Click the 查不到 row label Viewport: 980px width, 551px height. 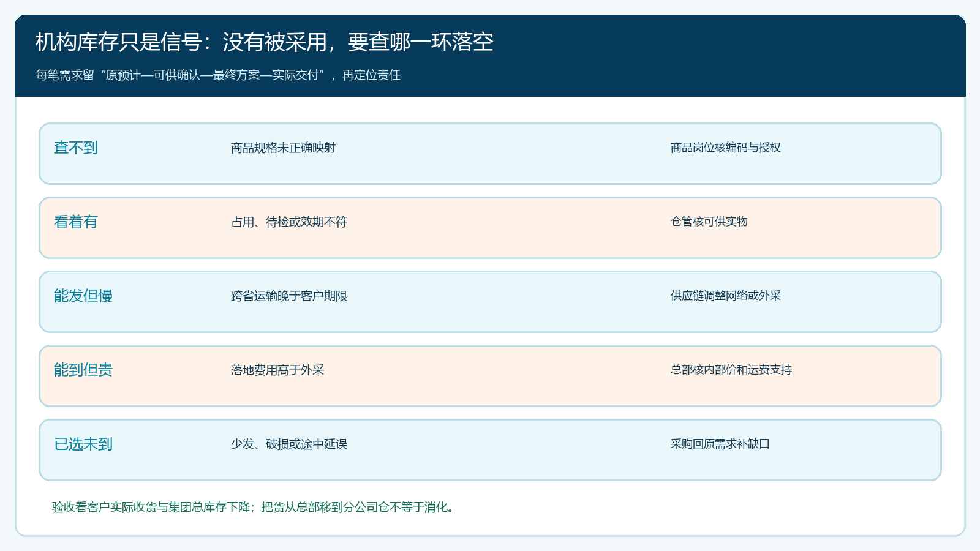(x=76, y=148)
